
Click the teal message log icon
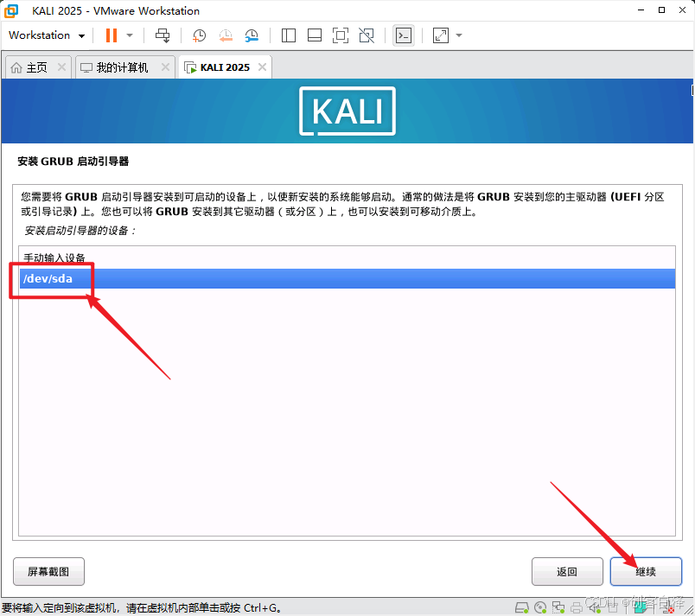[640, 608]
